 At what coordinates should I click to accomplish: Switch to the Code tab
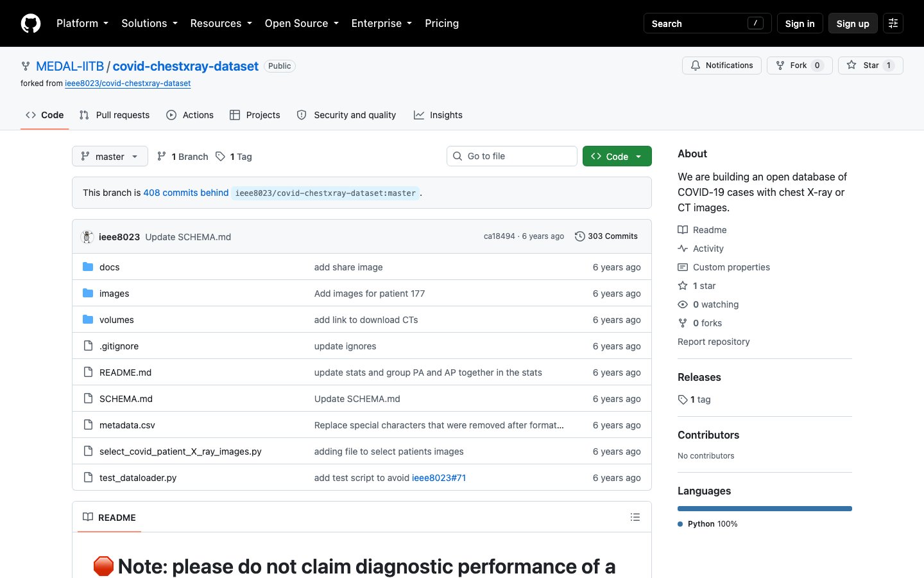point(44,115)
